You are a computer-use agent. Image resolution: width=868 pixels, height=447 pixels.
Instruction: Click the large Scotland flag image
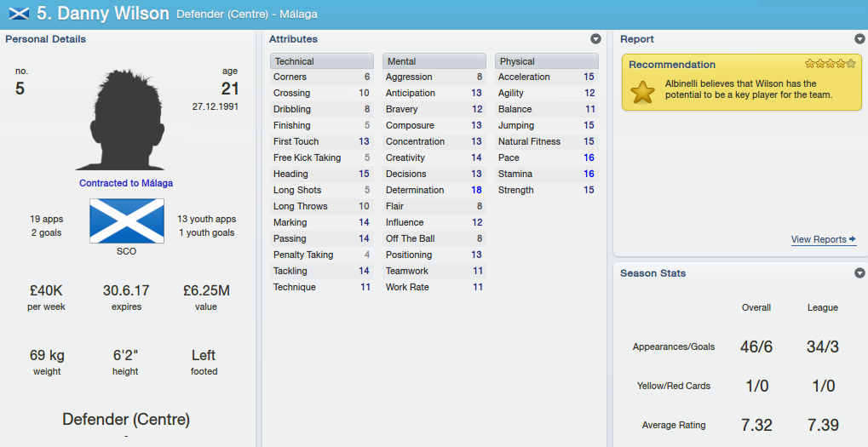(127, 221)
